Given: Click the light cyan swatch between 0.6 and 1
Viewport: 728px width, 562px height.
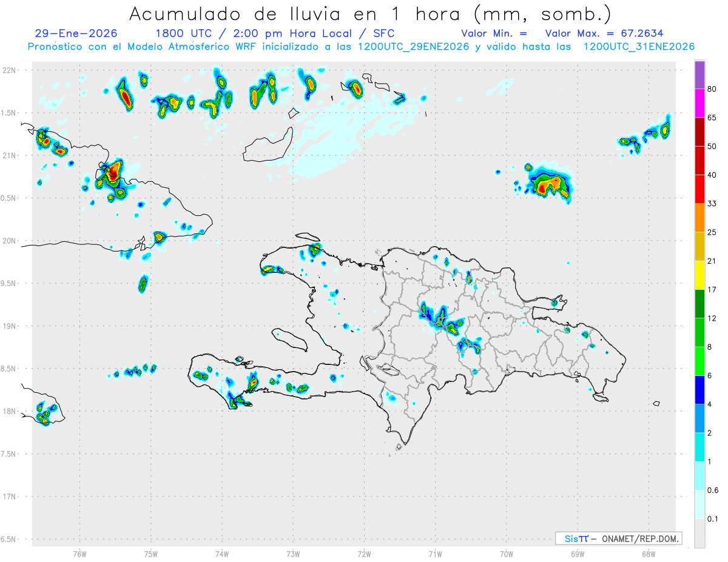Looking at the screenshot, I should 699,475.
